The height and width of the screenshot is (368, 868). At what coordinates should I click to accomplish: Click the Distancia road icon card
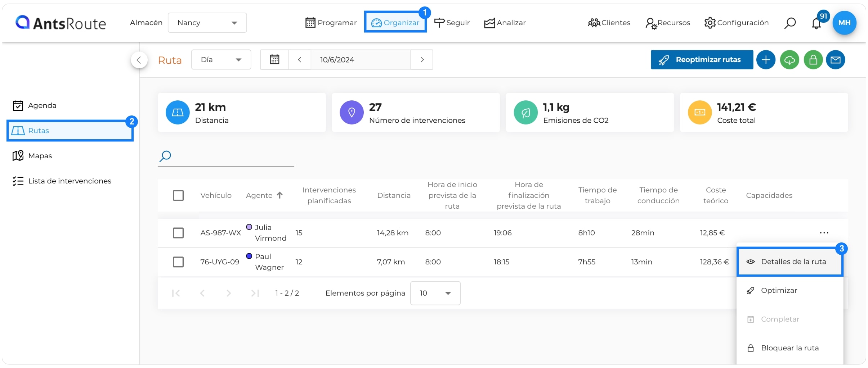pos(178,113)
